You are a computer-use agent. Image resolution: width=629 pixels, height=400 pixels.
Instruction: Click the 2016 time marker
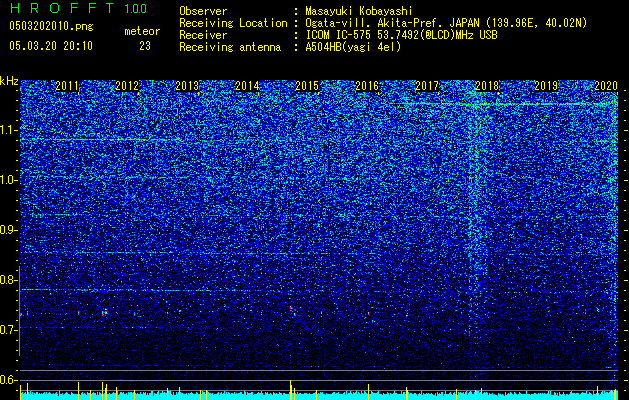367,86
